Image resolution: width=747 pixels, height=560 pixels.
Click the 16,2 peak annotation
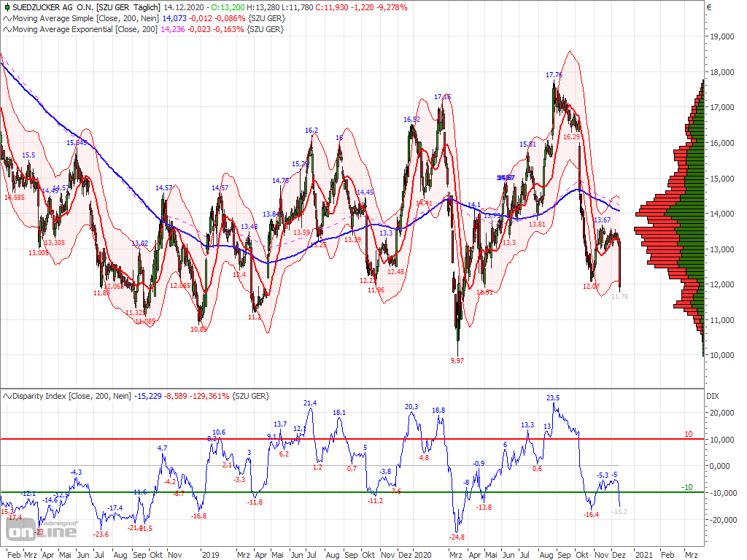(x=311, y=130)
